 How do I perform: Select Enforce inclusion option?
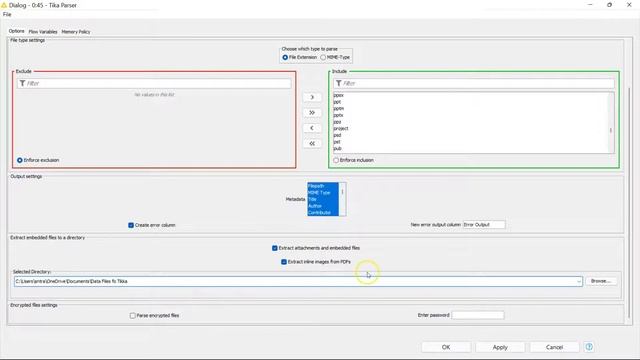point(336,160)
